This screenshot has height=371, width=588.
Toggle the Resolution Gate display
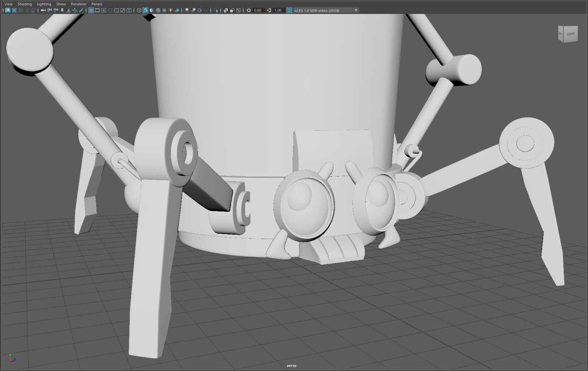click(104, 10)
